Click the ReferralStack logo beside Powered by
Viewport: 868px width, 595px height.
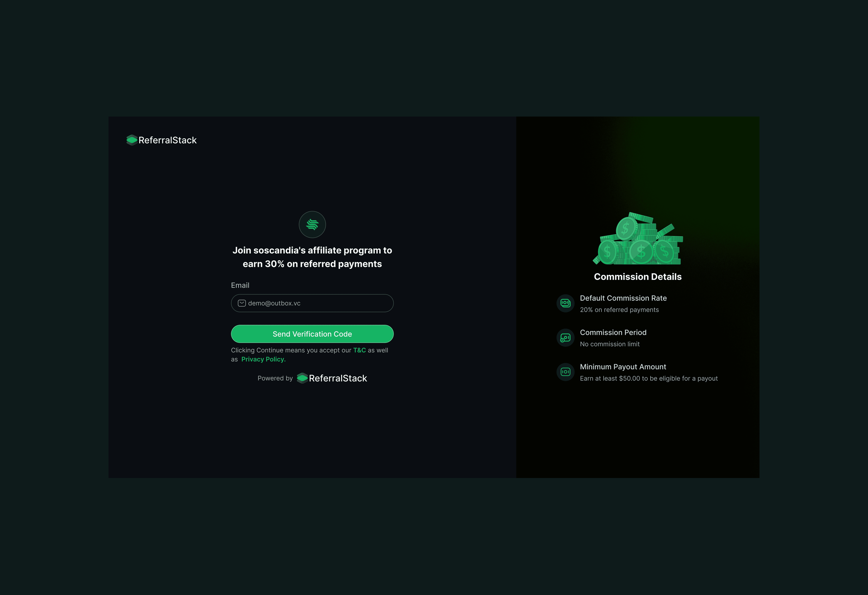tap(332, 378)
